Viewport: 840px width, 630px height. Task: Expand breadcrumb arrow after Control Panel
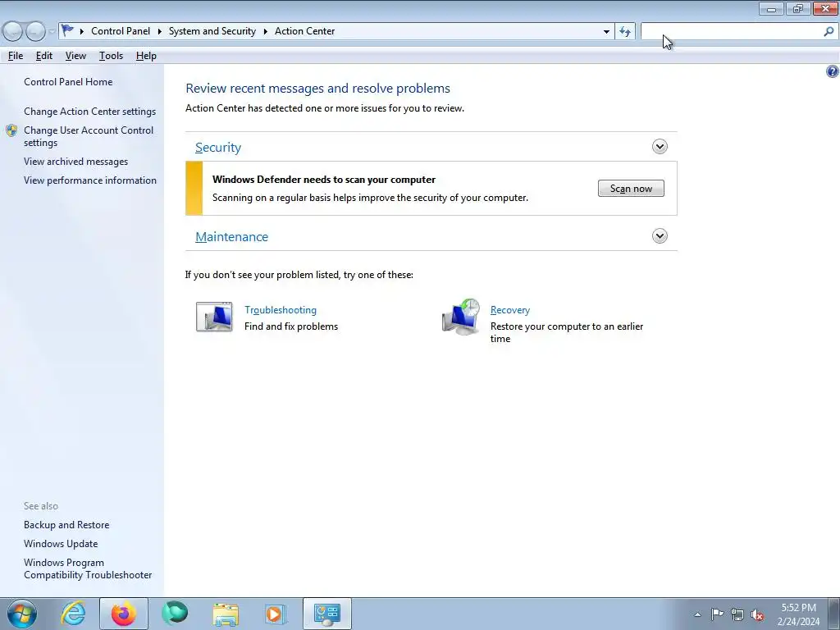click(160, 31)
